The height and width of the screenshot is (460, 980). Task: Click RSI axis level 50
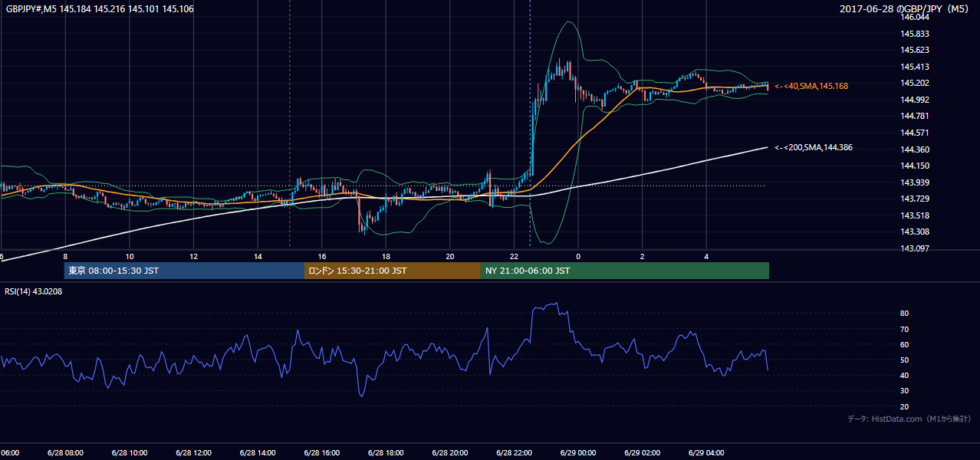pos(905,360)
